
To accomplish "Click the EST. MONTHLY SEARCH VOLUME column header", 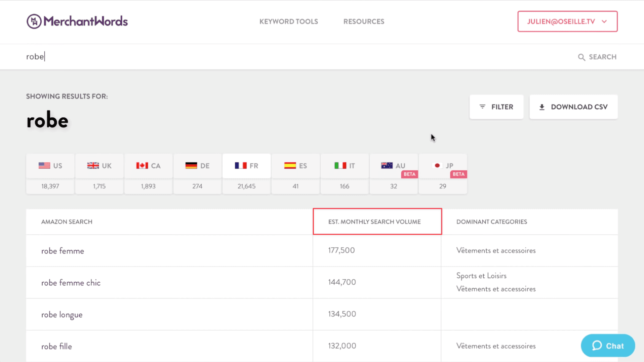I will pos(375,222).
